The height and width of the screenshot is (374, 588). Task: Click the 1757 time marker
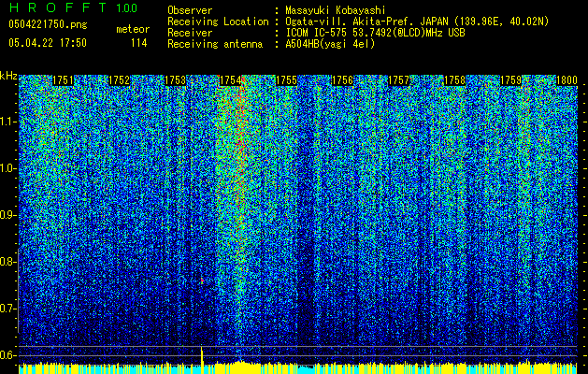pyautogui.click(x=398, y=80)
